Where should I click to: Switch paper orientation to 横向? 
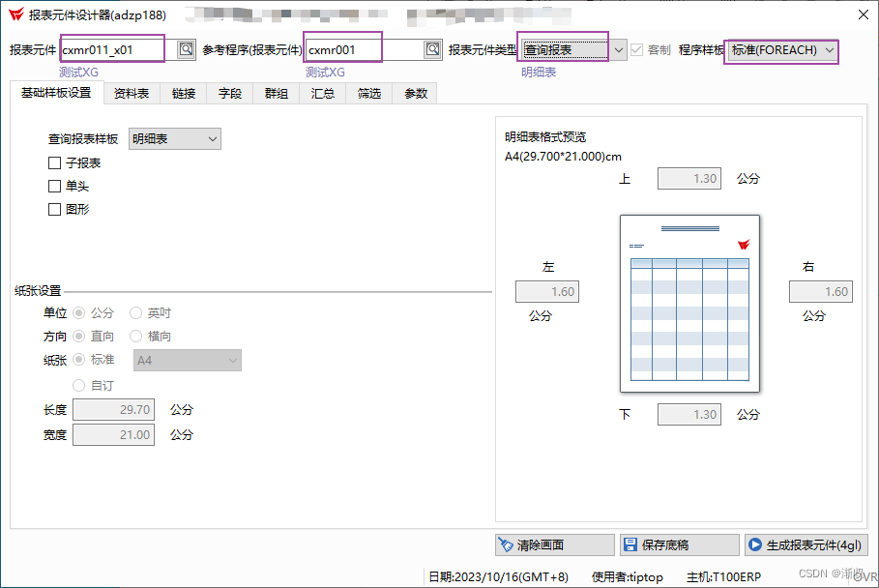[136, 338]
